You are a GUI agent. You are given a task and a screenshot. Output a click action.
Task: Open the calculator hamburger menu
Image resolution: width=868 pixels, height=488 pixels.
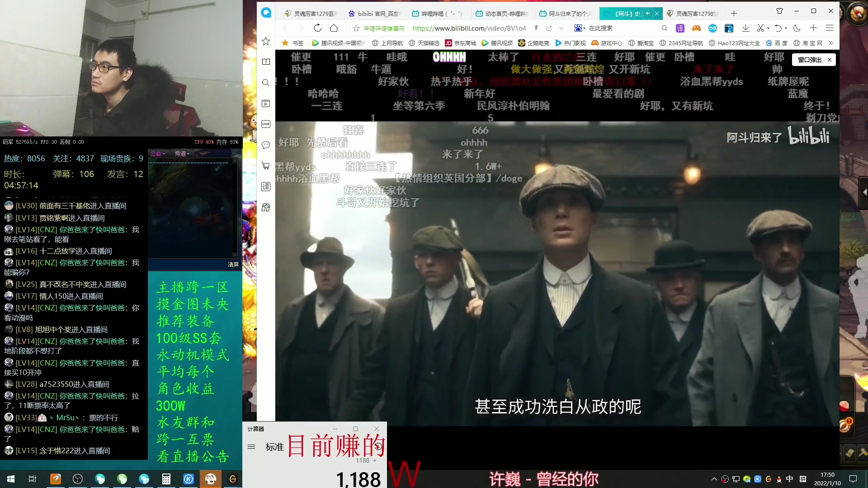click(251, 447)
